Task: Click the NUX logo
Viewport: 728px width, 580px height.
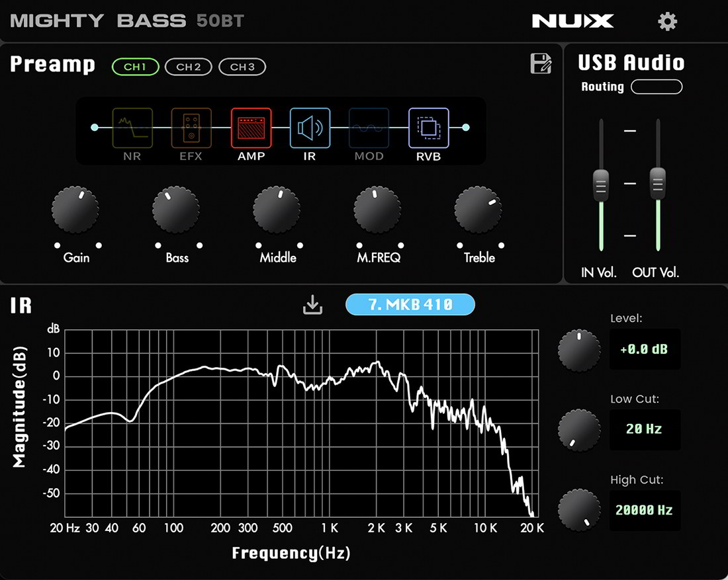Action: (572, 21)
